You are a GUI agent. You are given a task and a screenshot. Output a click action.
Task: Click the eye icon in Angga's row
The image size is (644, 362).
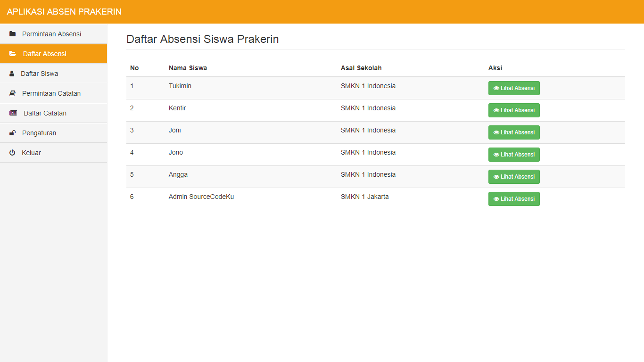[496, 177]
